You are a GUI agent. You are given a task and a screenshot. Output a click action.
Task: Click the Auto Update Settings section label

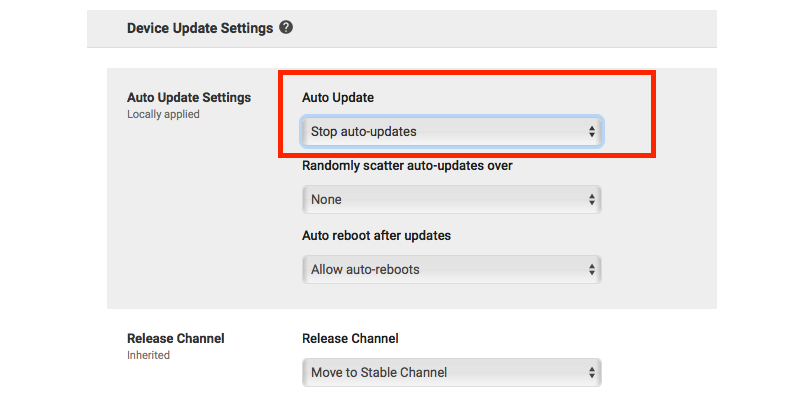tap(189, 97)
